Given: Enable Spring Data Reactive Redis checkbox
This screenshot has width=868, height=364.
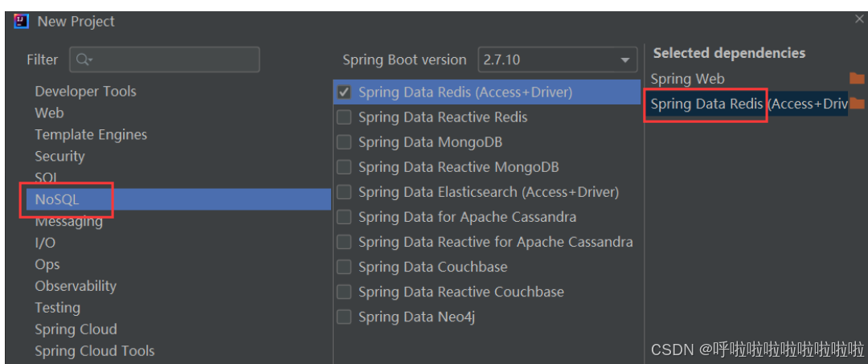Looking at the screenshot, I should [344, 117].
